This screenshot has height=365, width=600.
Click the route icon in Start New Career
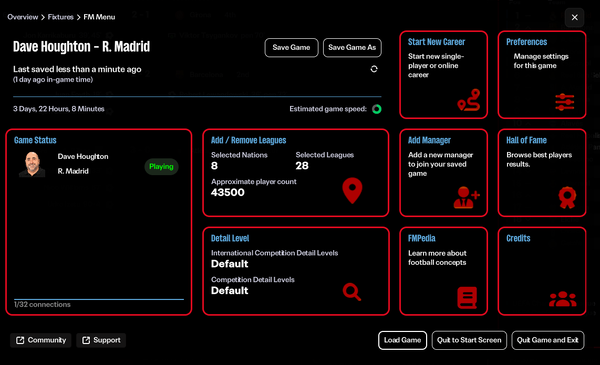(469, 100)
